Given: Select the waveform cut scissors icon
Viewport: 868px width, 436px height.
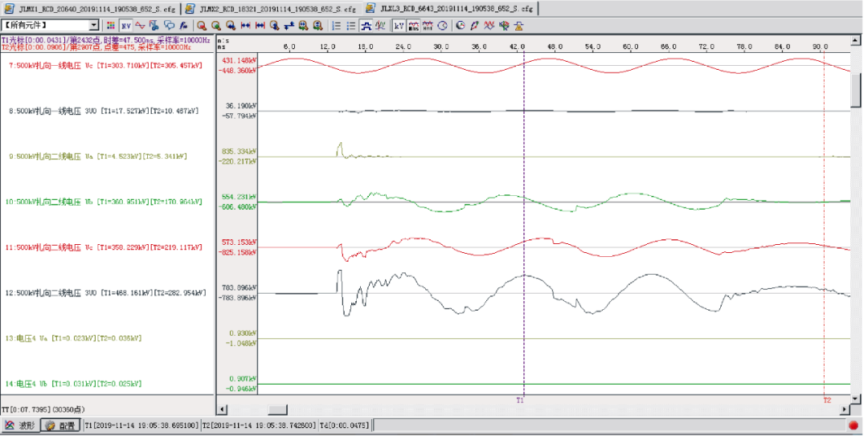Looking at the screenshot, I should (x=154, y=26).
